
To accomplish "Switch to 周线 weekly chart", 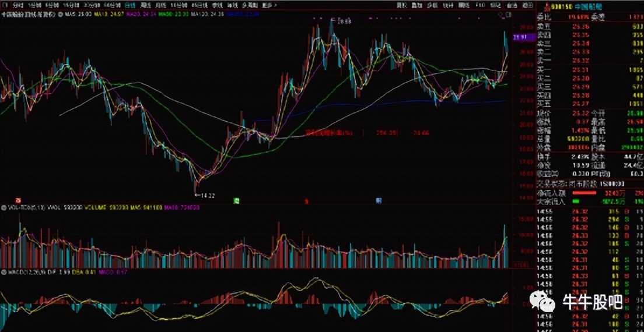I will click(x=145, y=6).
